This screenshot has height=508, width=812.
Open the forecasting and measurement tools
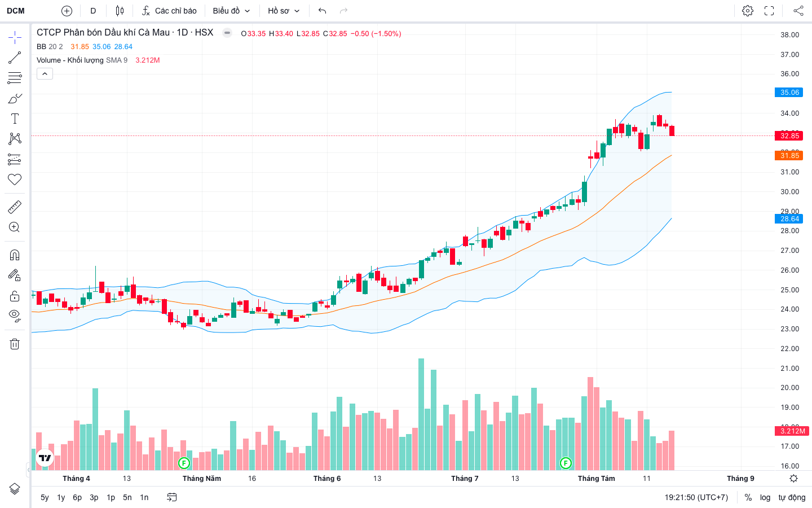point(15,159)
